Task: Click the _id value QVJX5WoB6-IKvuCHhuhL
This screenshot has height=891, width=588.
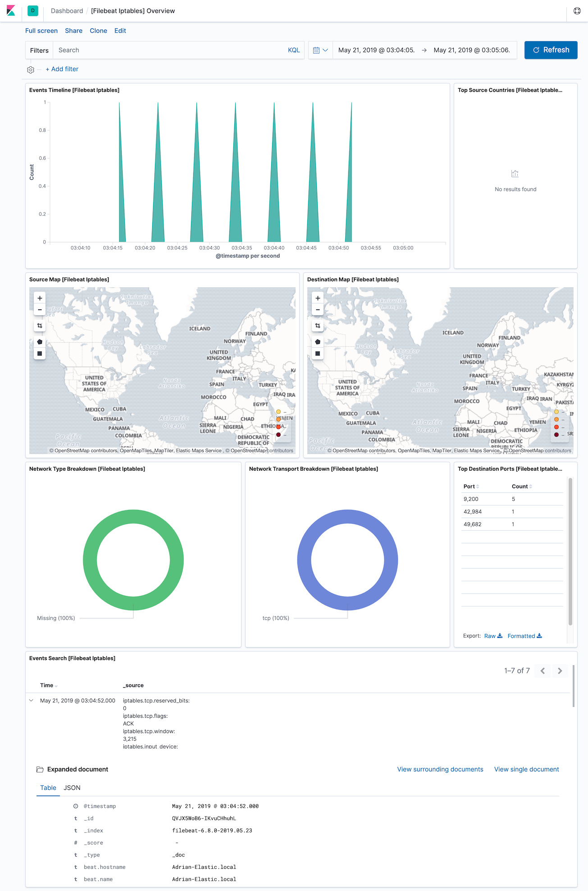Action: 204,818
